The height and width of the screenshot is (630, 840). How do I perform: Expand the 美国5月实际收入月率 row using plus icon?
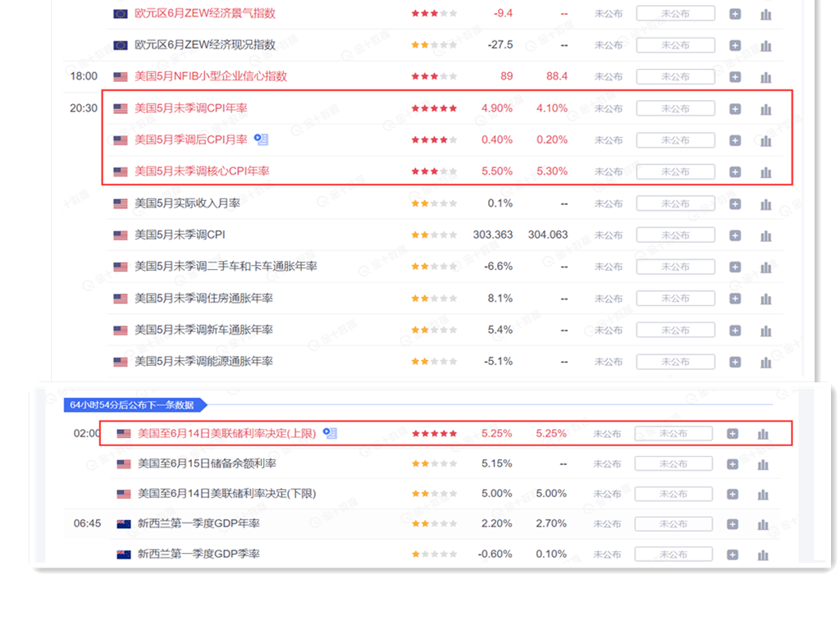tap(735, 203)
